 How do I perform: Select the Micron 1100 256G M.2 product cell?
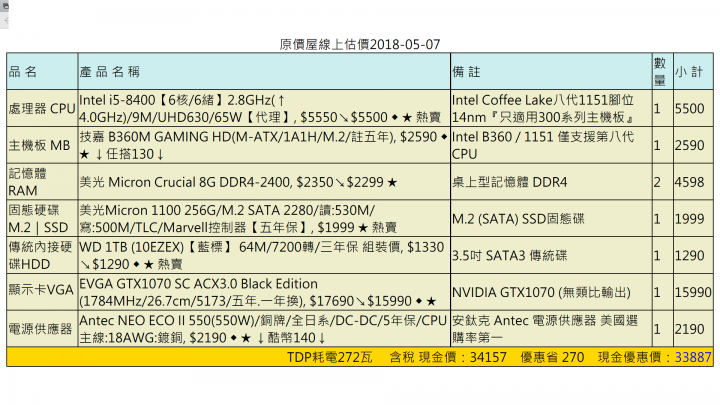(264, 219)
